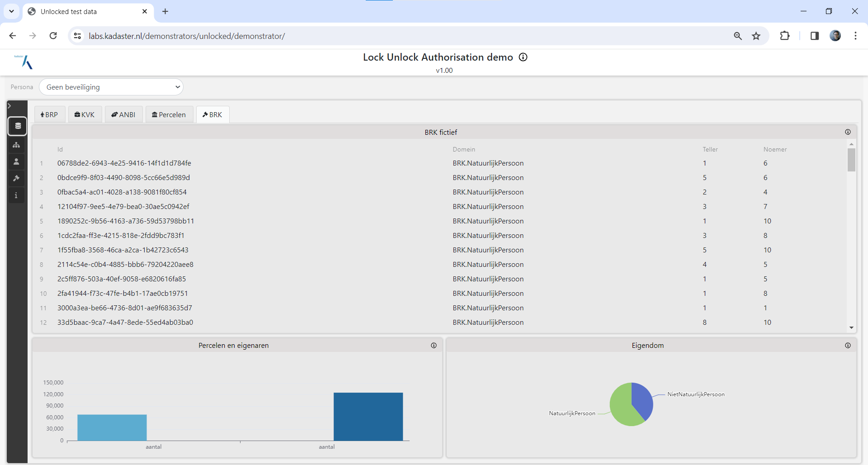868x465 pixels.
Task: Click the BRK fictief panel title
Action: click(x=441, y=133)
